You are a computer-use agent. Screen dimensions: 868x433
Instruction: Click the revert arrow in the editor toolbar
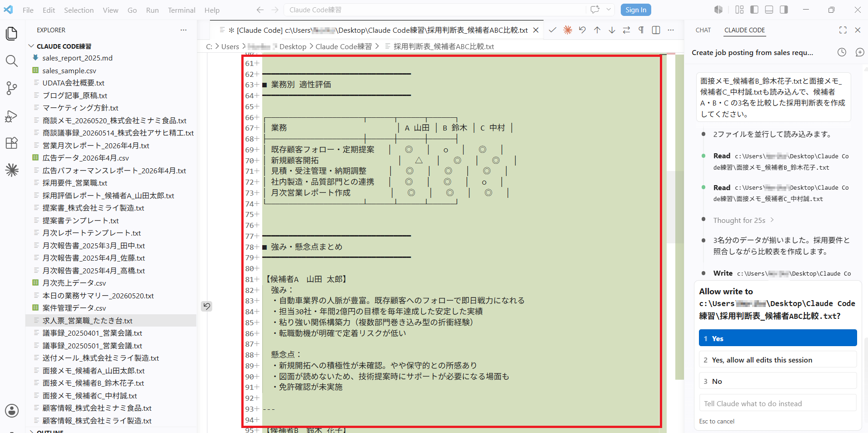[582, 30]
